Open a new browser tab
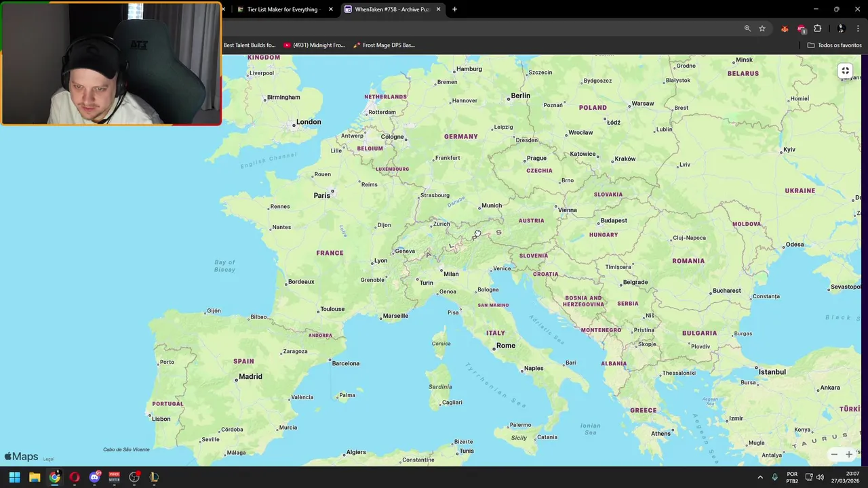The image size is (868, 488). 454,9
